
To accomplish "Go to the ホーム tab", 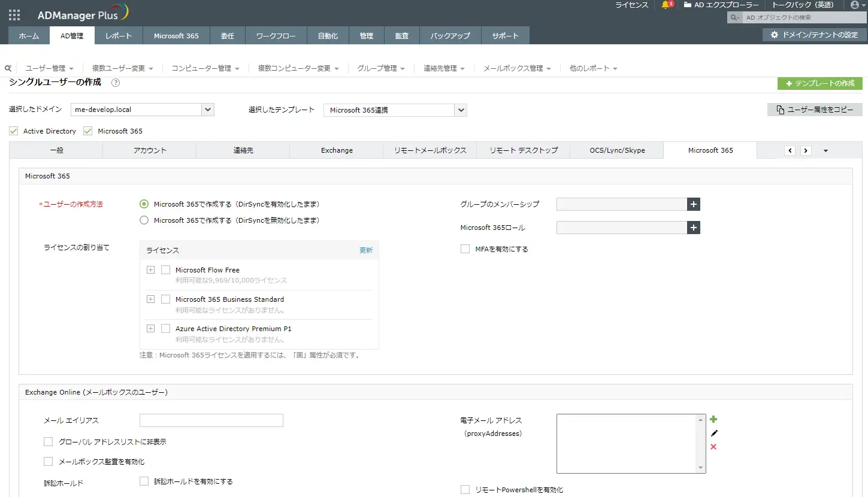I will [29, 36].
